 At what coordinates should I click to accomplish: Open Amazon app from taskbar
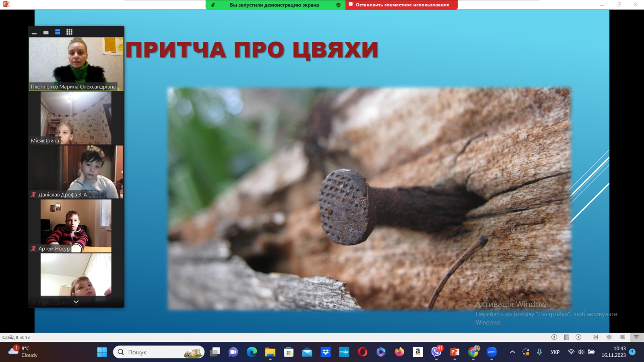click(418, 352)
